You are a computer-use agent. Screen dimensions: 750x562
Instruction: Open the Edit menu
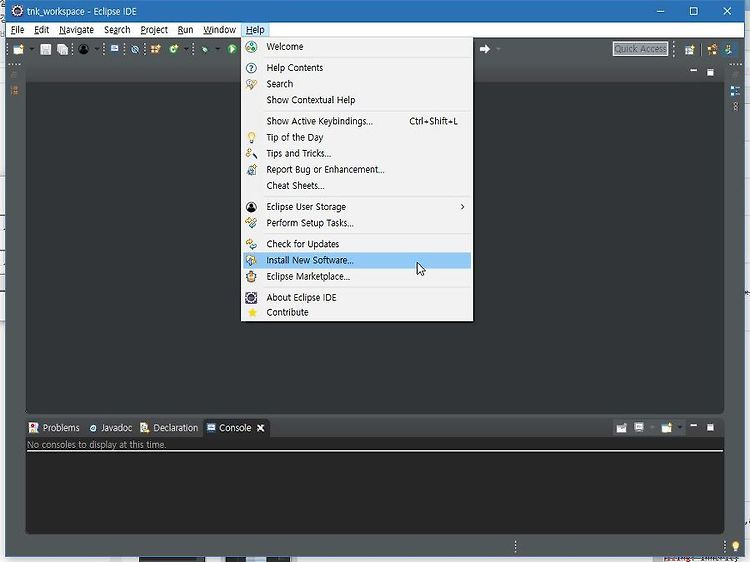(x=41, y=30)
